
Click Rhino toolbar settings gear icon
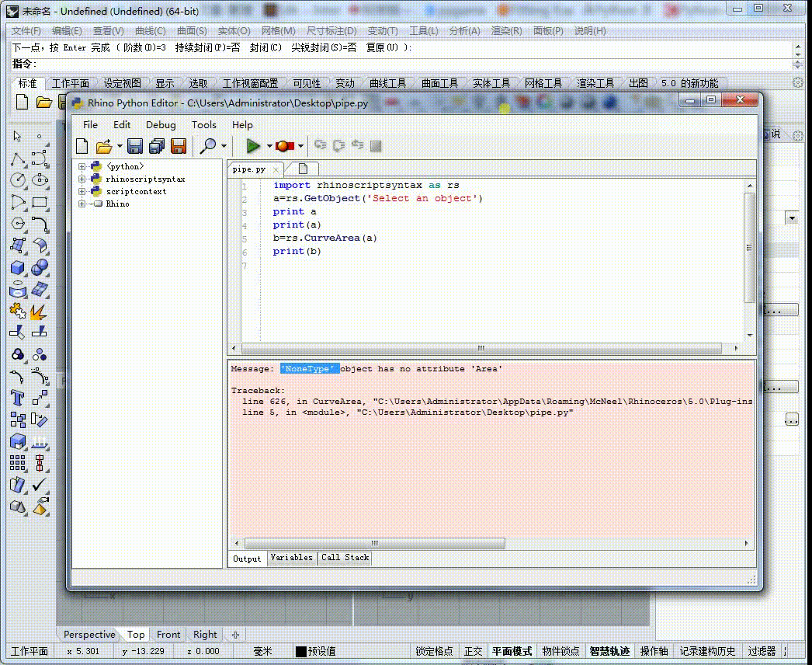[797, 82]
